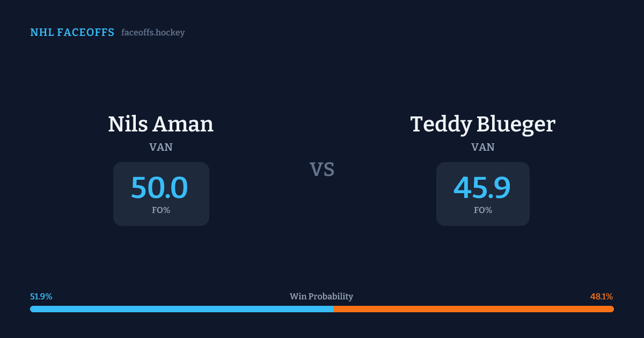Click the 50.0 faceoff percentage value

[x=159, y=188]
